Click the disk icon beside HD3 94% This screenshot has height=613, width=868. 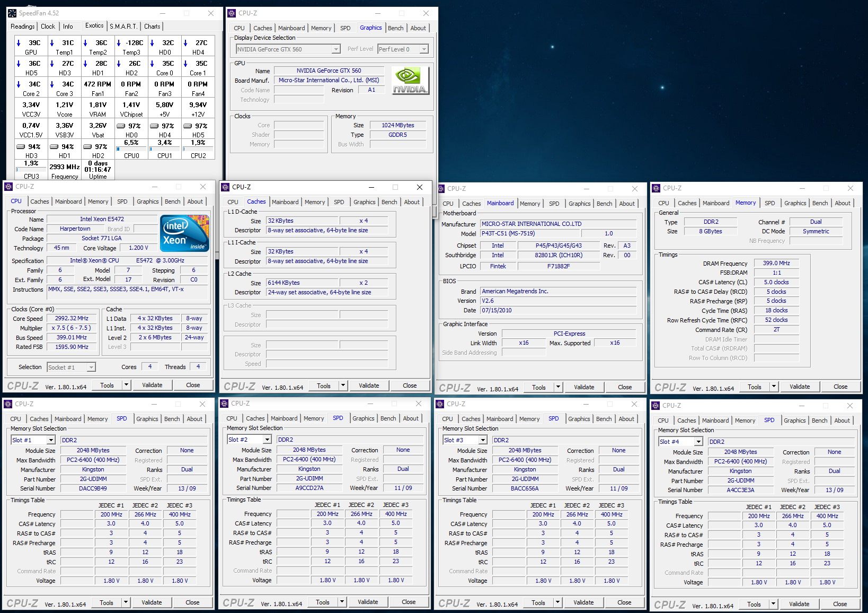click(x=21, y=147)
